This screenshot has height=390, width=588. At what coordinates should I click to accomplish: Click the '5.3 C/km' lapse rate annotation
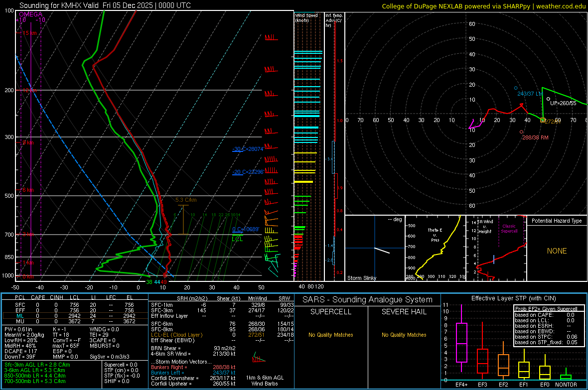click(186, 200)
